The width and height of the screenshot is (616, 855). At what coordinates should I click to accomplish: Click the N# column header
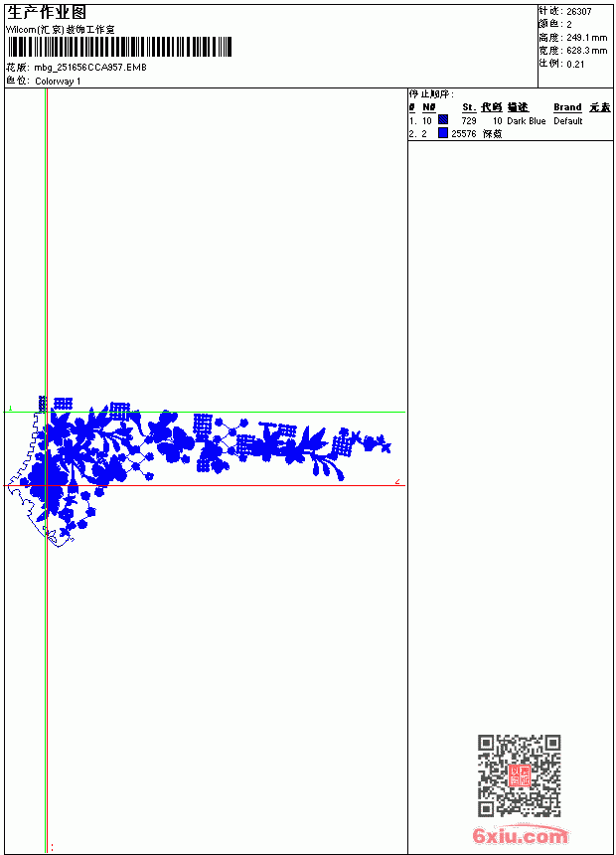click(x=429, y=107)
